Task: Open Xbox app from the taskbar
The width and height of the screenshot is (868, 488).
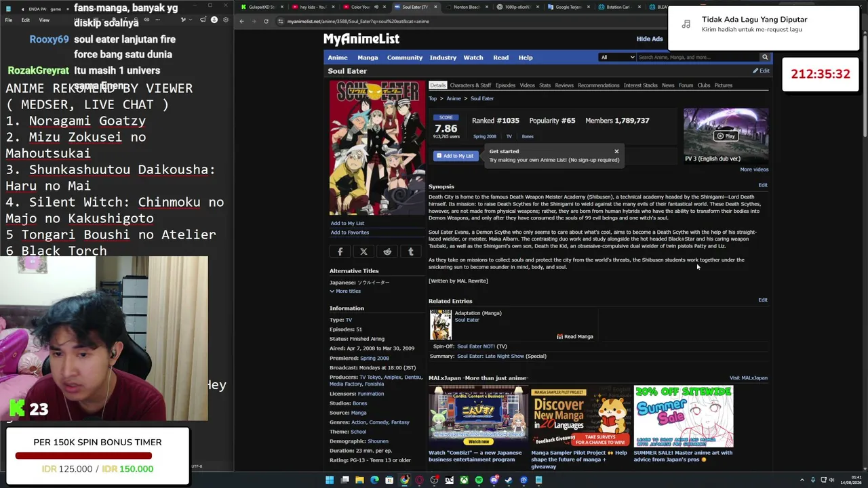Action: click(x=464, y=480)
